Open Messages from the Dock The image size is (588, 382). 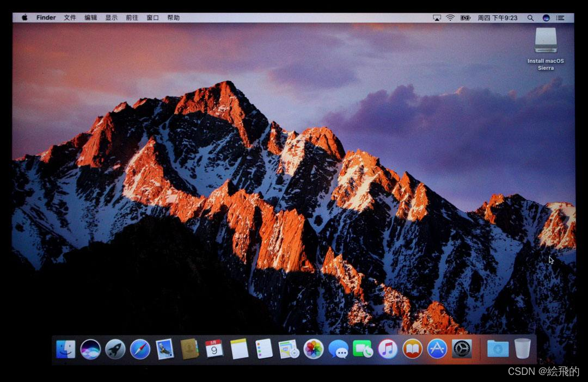(338, 349)
